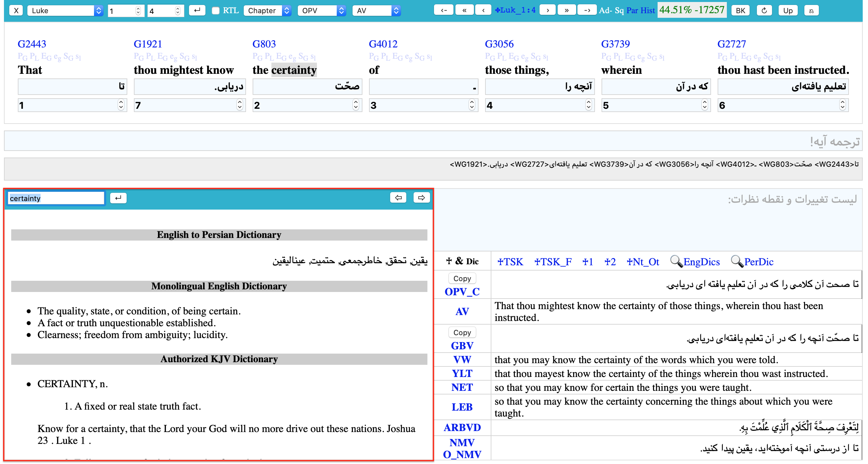The width and height of the screenshot is (868, 464).
Task: Click the translation field under 'the certainty'
Action: click(307, 87)
